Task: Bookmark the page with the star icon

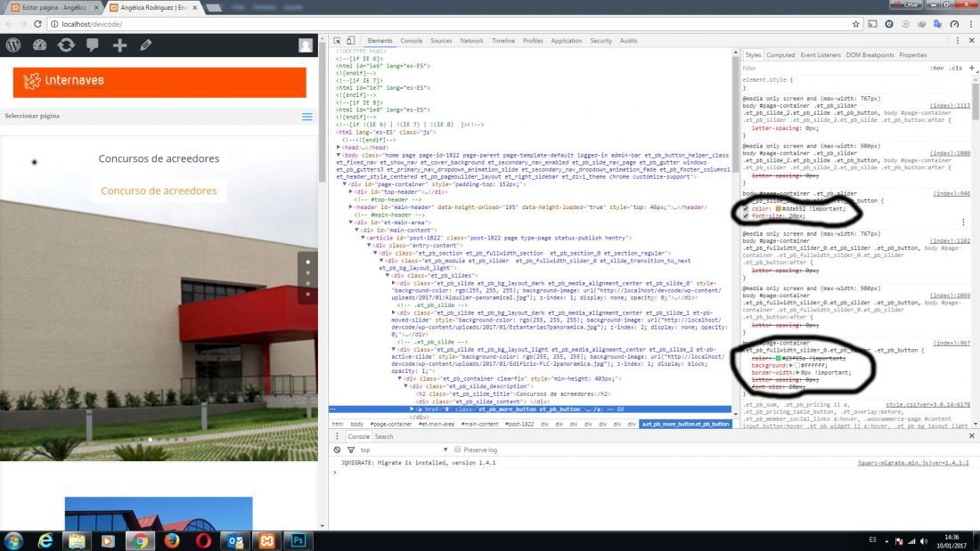Action: [855, 24]
